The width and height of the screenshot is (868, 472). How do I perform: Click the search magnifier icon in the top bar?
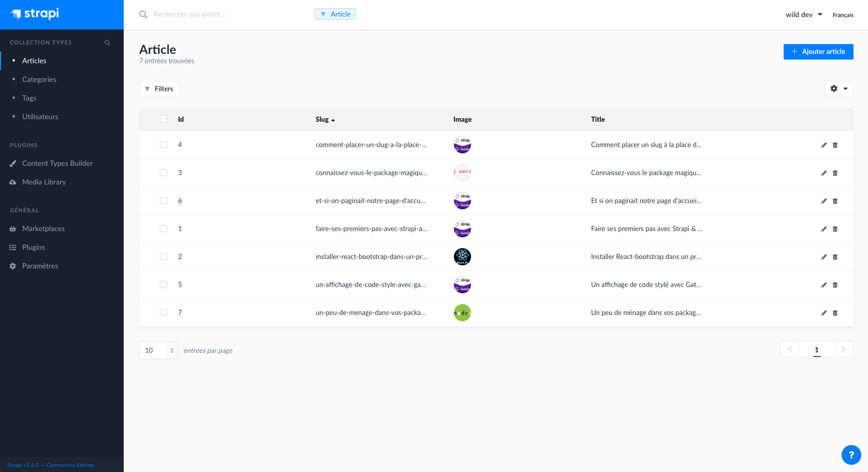click(x=143, y=15)
